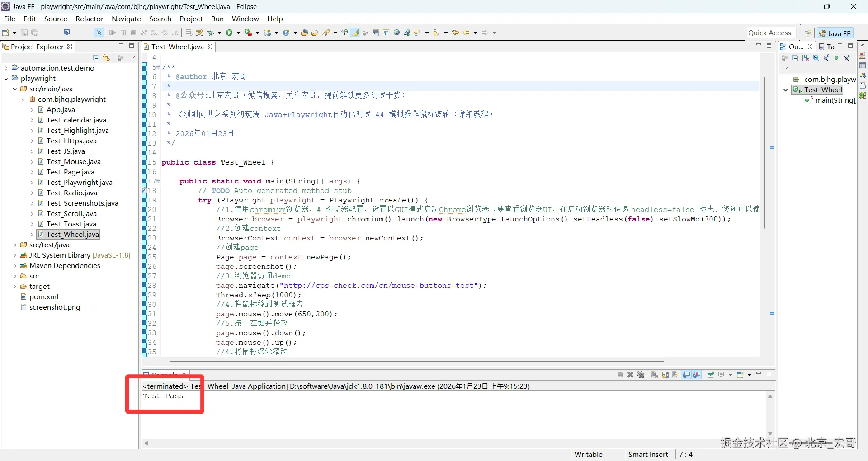The image size is (868, 461).
Task: Toggle Scroll Lock in Console
Action: [665, 375]
